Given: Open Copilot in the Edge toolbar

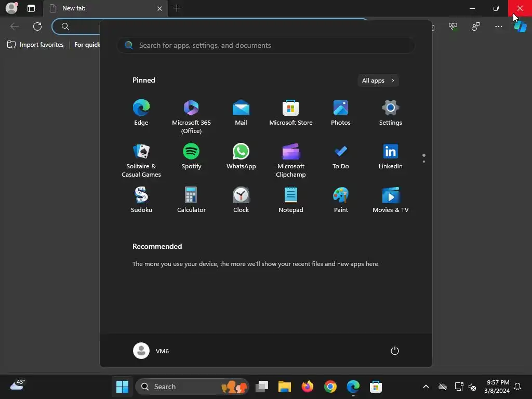Looking at the screenshot, I should point(520,26).
